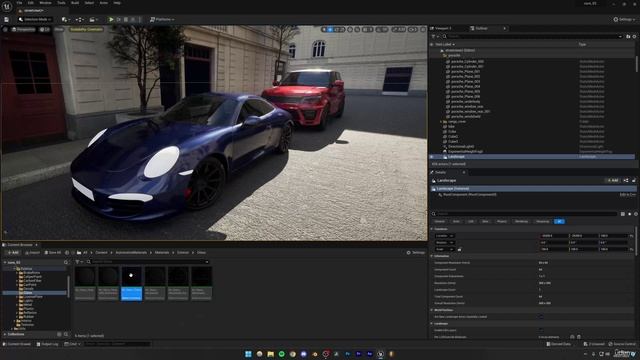Toggle the Details property matrix grid icon
The width and height of the screenshot is (640, 360).
point(623,214)
